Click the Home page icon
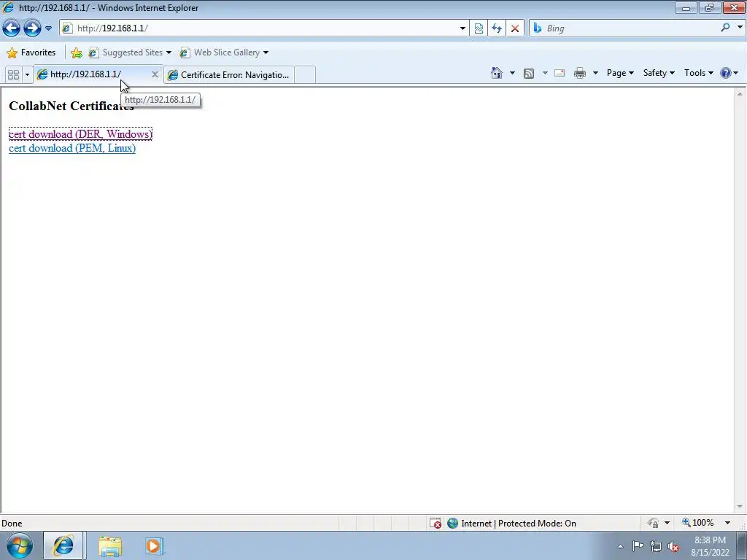 point(497,73)
